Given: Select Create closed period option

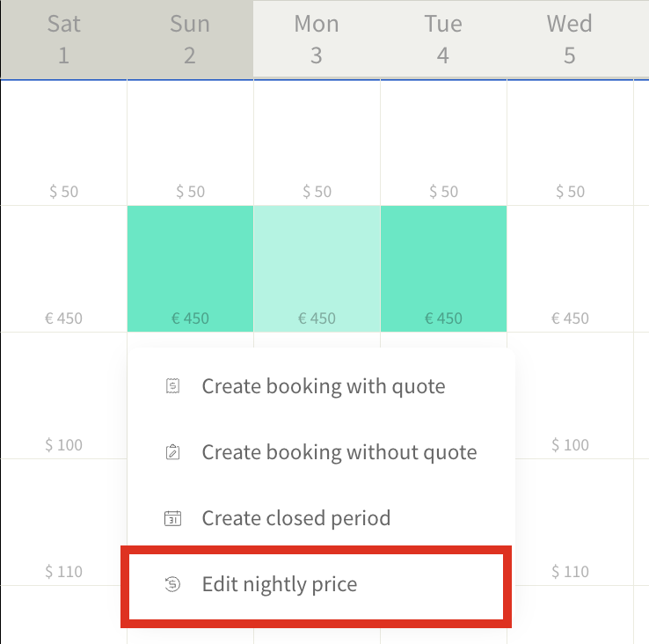Looking at the screenshot, I should tap(295, 518).
